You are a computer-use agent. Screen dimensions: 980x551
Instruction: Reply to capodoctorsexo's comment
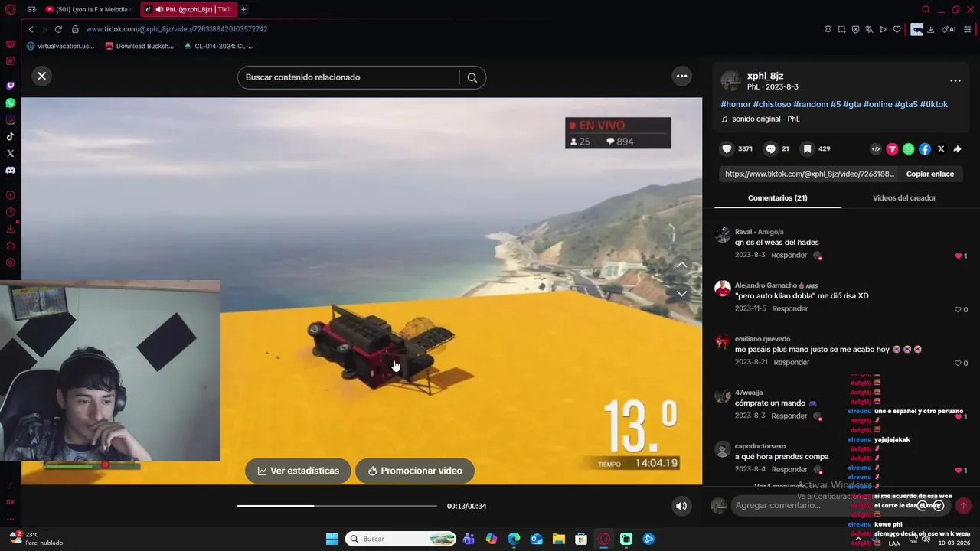click(789, 469)
